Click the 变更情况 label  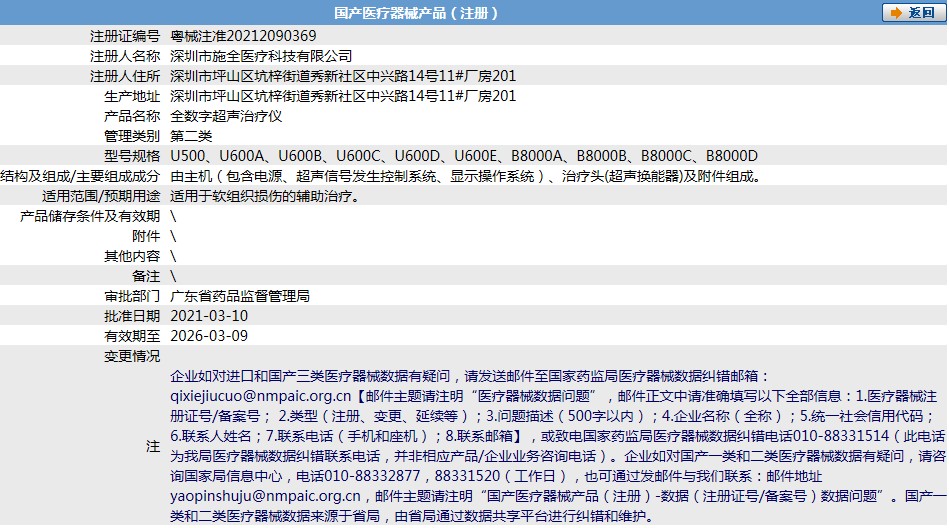point(132,355)
